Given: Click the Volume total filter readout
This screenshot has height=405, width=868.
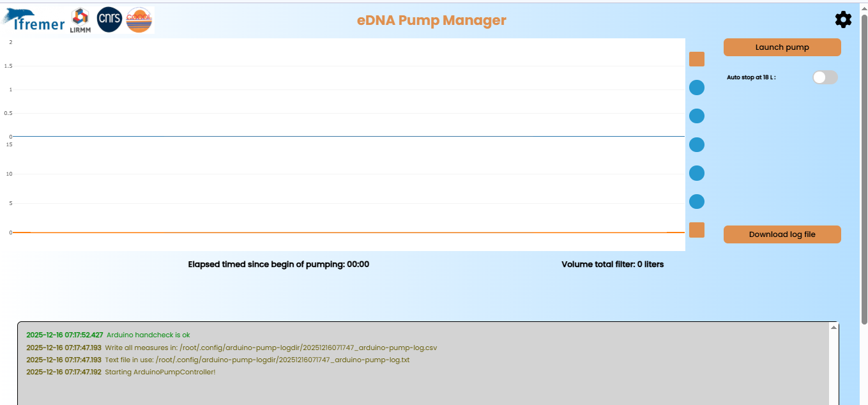Looking at the screenshot, I should click(x=613, y=264).
